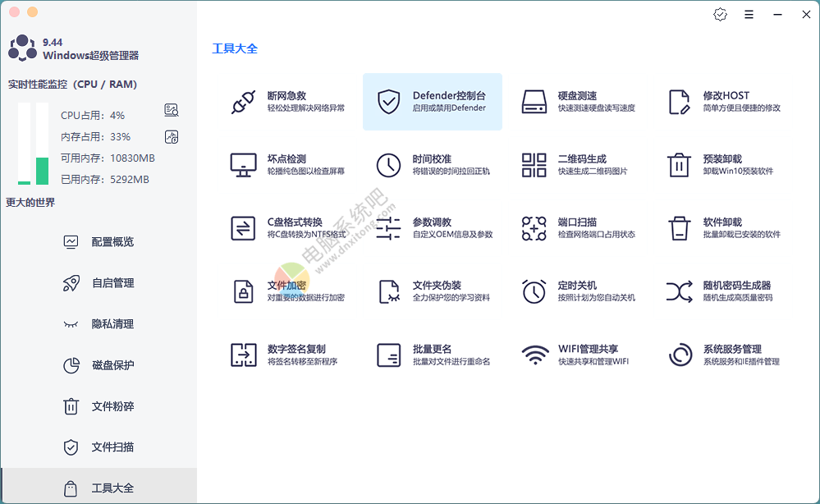
Task: Open 文件粉碎 from the sidebar
Action: (112, 406)
